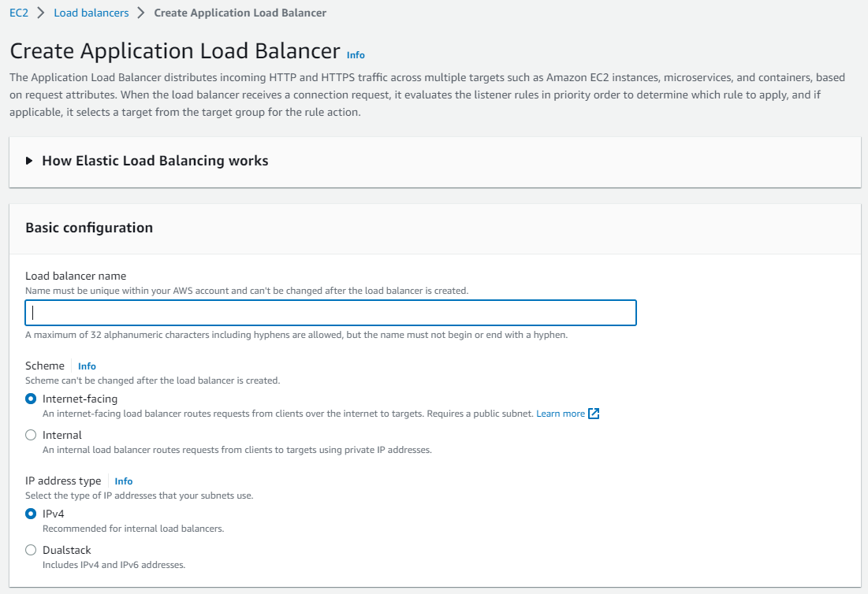Click text 'Includes IPv4 and IPv6 addresses.'
This screenshot has height=594, width=868.
click(114, 565)
